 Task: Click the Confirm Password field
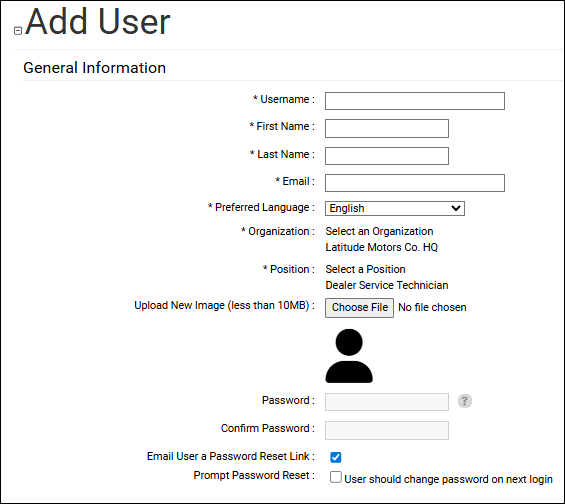[x=387, y=430]
